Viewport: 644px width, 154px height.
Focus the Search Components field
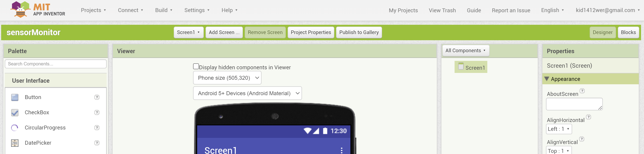pyautogui.click(x=56, y=64)
